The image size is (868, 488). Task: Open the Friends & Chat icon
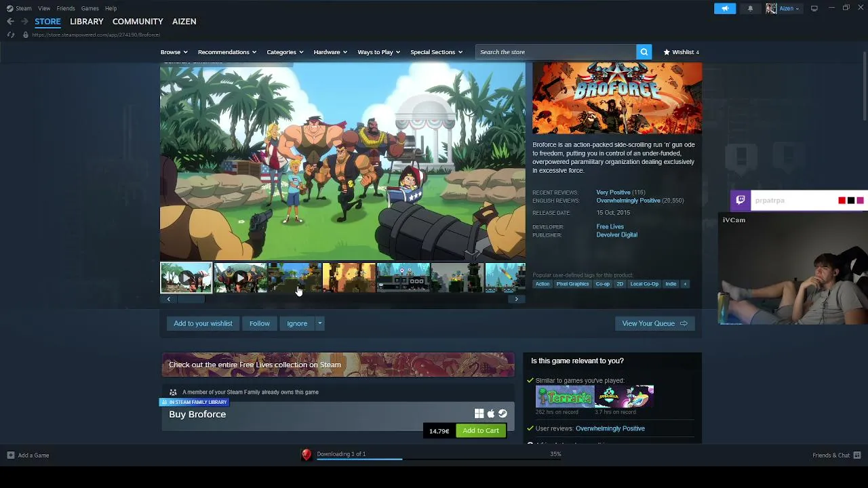click(857, 455)
